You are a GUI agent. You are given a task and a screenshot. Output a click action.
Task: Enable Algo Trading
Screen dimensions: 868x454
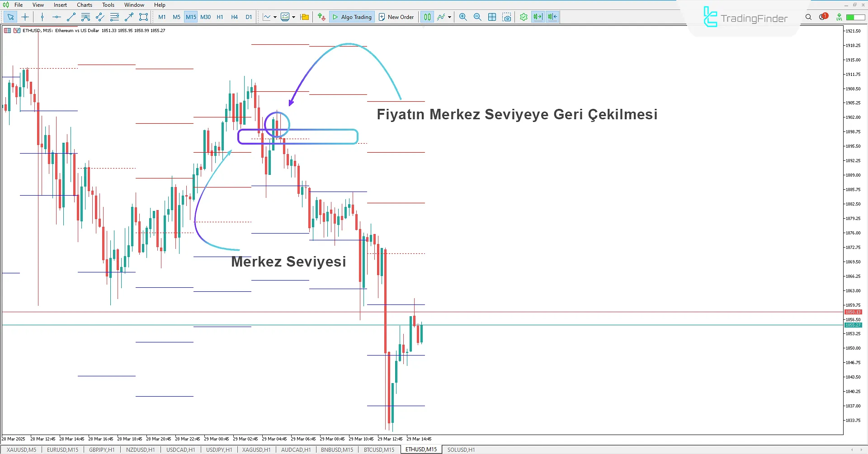pyautogui.click(x=352, y=17)
